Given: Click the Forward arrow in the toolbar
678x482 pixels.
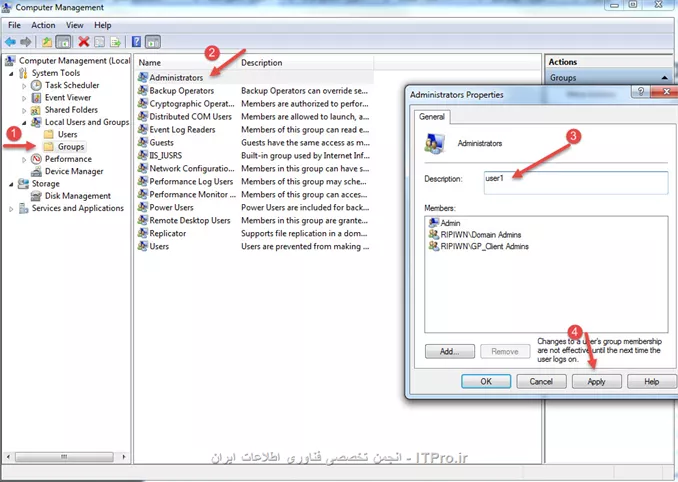Looking at the screenshot, I should tap(26, 42).
